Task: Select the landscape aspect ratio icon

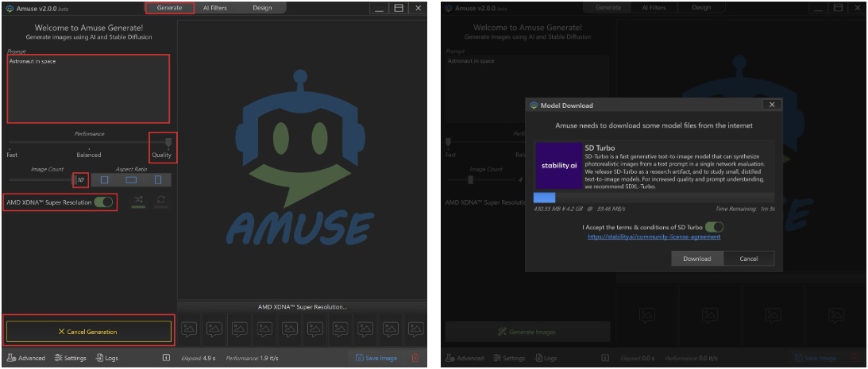Action: (x=131, y=180)
